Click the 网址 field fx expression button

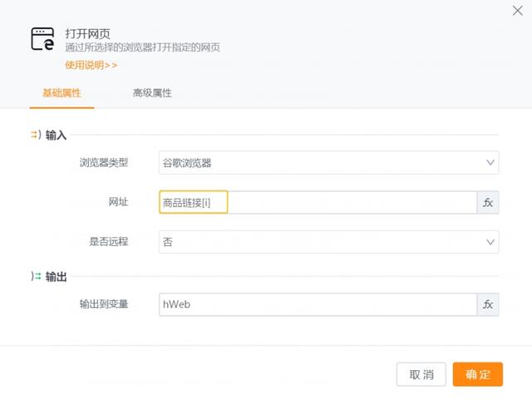(x=488, y=203)
